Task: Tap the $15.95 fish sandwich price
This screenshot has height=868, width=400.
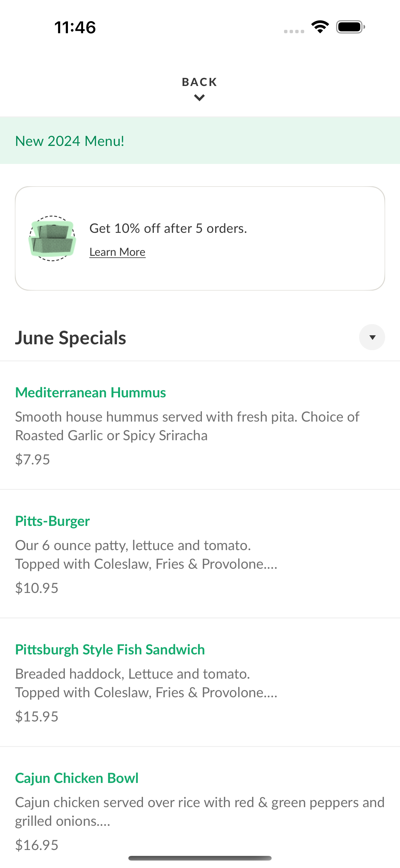Action: pos(37,717)
